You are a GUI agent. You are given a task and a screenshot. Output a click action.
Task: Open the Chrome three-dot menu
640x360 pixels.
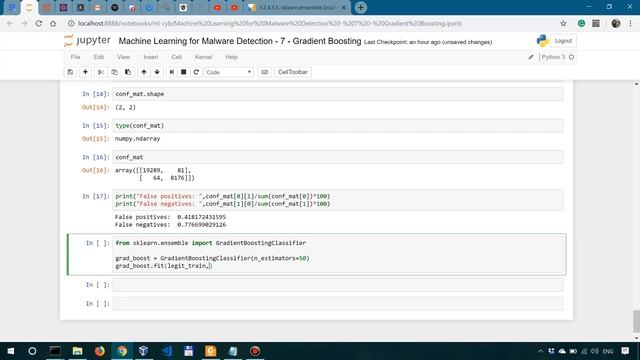[631, 24]
